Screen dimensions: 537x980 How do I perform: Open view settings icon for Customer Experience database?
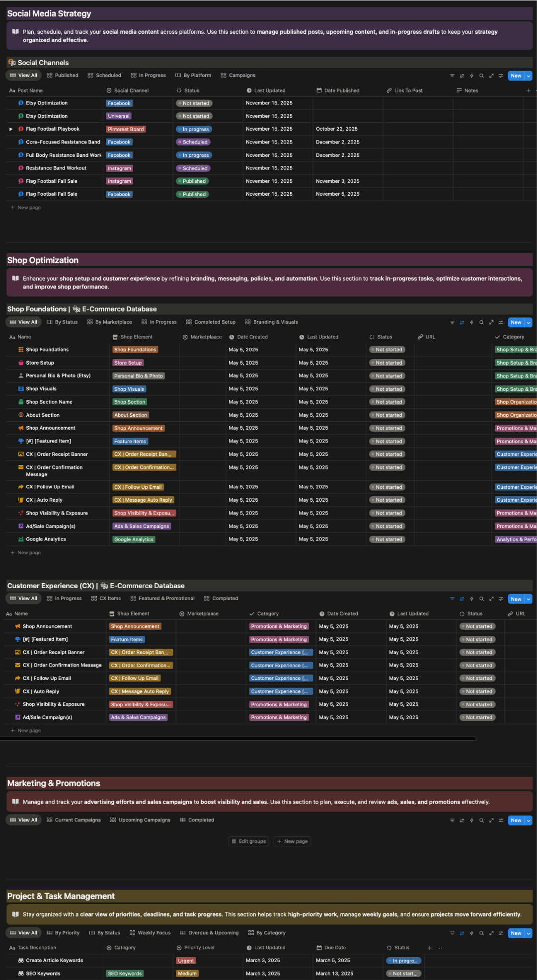pos(501,599)
